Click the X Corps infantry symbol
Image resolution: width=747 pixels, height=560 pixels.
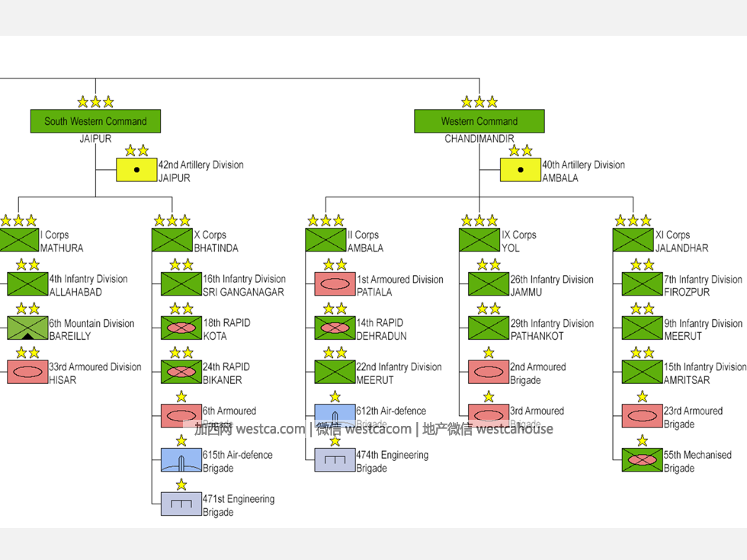pyautogui.click(x=172, y=240)
